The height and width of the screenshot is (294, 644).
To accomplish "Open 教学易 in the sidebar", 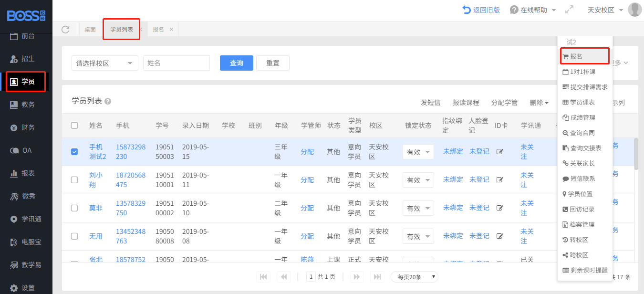I will [x=26, y=265].
